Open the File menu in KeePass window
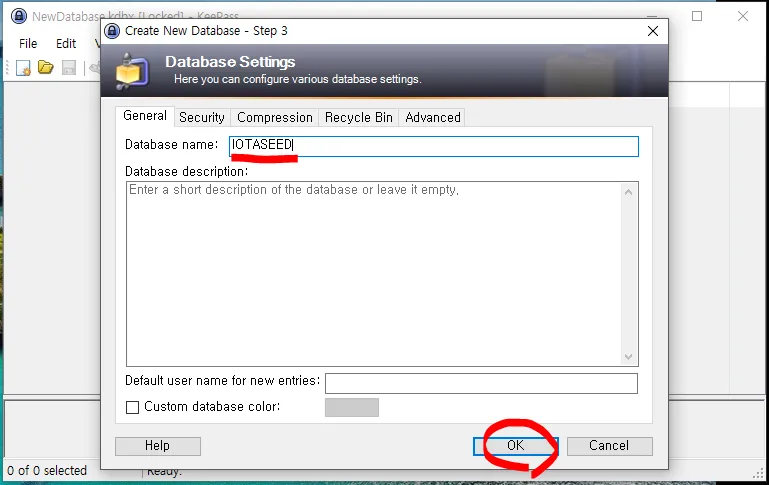Screen dimensions: 769x485 pyautogui.click(x=28, y=44)
